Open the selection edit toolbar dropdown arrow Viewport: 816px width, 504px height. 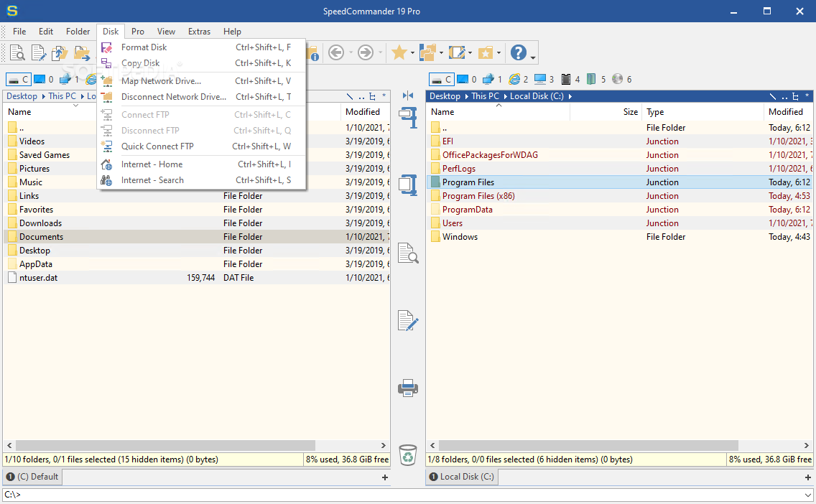click(x=470, y=52)
